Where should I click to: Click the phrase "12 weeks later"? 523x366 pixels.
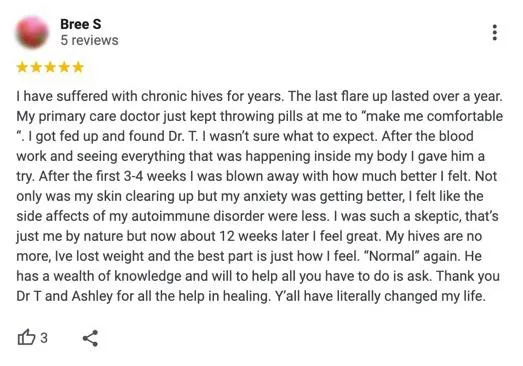tap(264, 236)
